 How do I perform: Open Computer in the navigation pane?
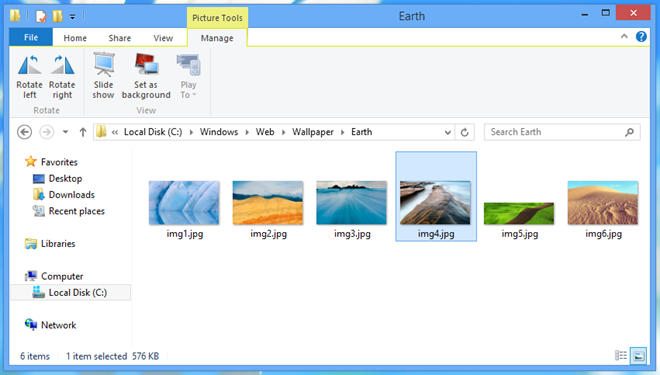click(62, 277)
